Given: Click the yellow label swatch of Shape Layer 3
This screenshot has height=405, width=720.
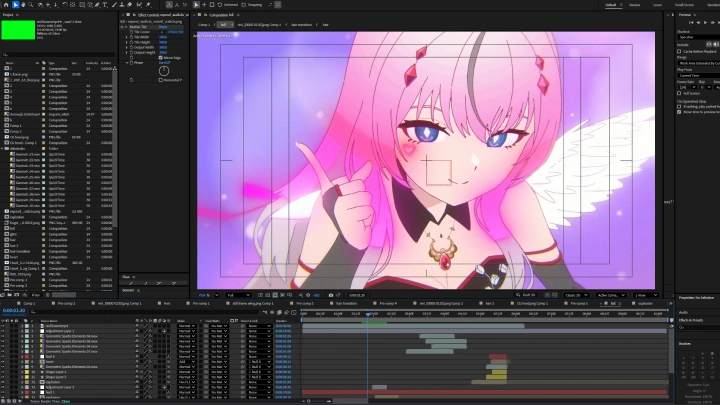Looking at the screenshot, I should (x=27, y=372).
